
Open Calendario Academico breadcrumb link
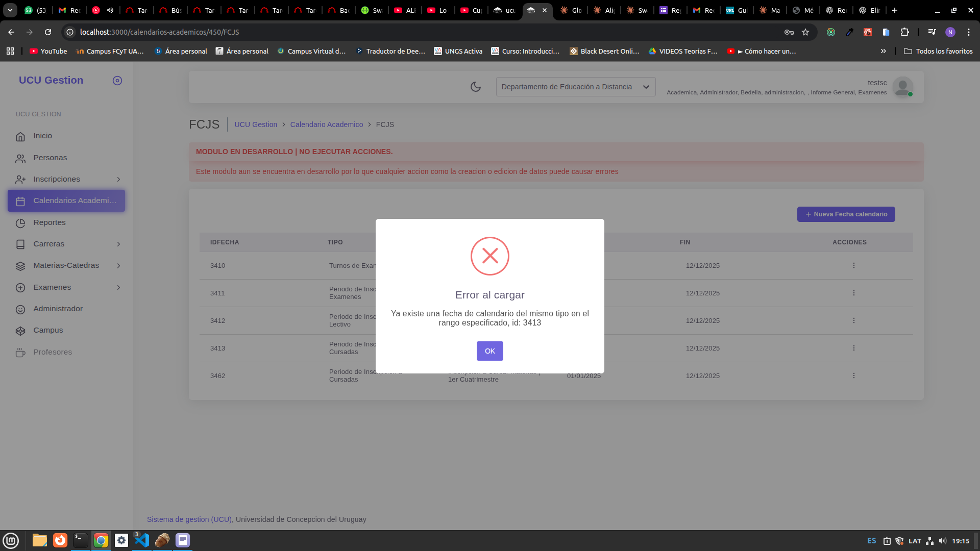[326, 124]
